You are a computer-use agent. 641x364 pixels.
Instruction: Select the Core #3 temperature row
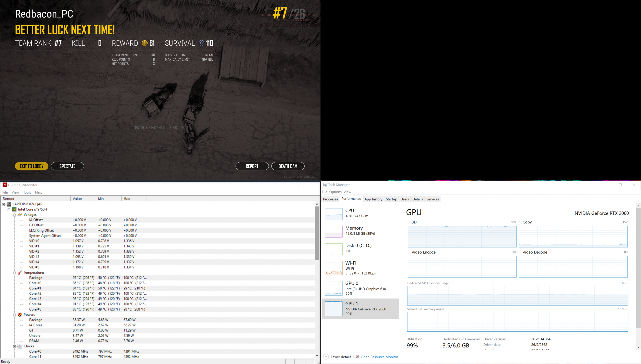[157, 299]
